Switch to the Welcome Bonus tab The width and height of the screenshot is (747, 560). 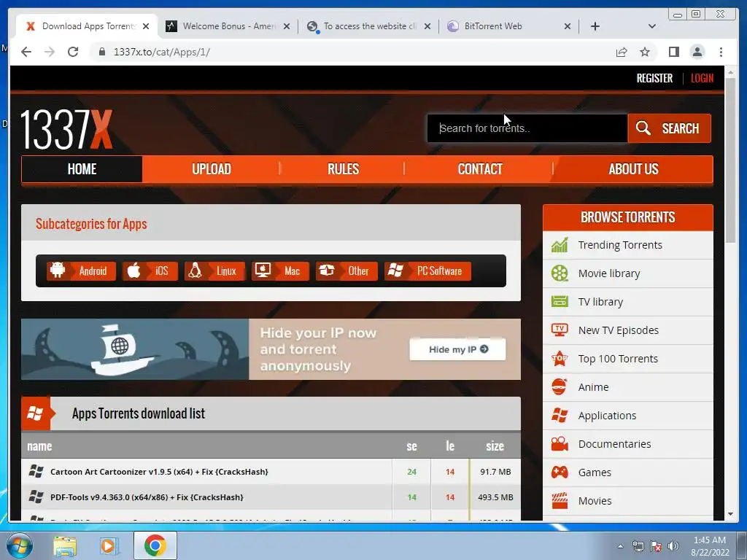click(228, 26)
